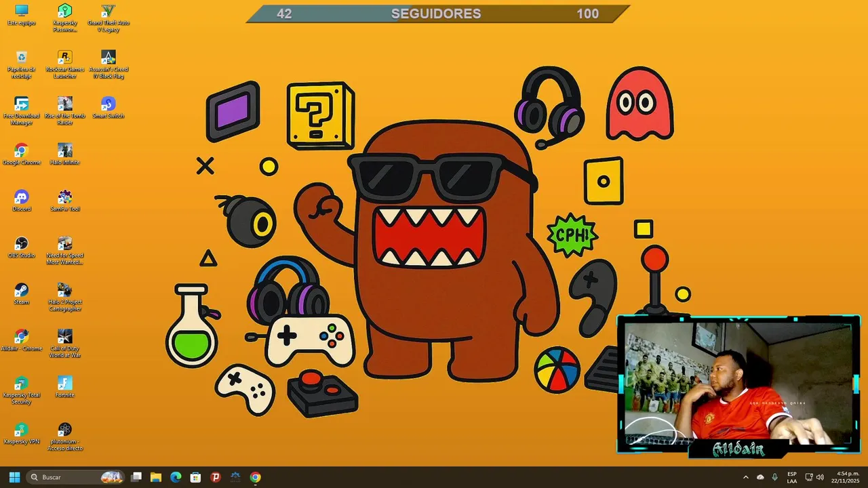The image size is (868, 488).
Task: Select the Free Download Manager shortcut
Action: click(x=22, y=111)
